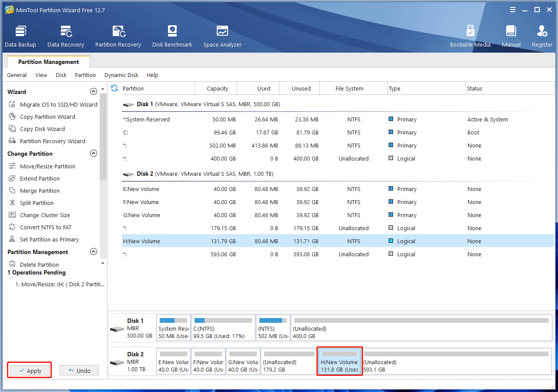Apply the pending operations

pyautogui.click(x=30, y=371)
